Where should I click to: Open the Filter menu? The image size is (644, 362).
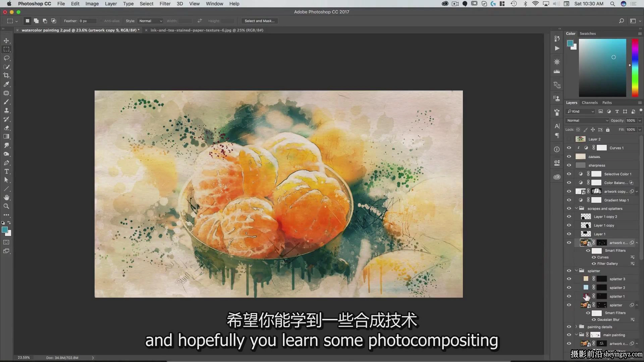(x=165, y=4)
